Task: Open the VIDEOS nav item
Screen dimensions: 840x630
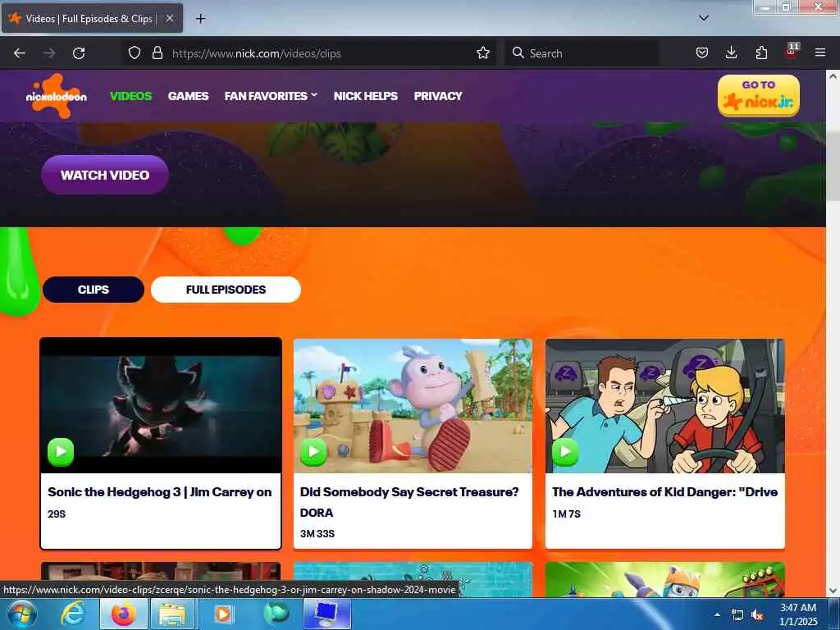Action: point(130,96)
